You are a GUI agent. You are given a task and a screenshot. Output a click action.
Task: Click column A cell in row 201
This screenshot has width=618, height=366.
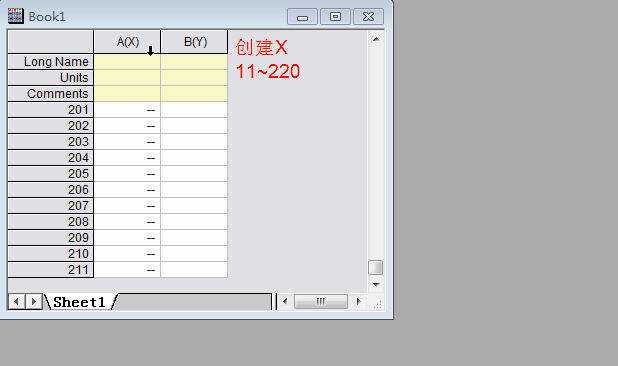click(x=127, y=110)
